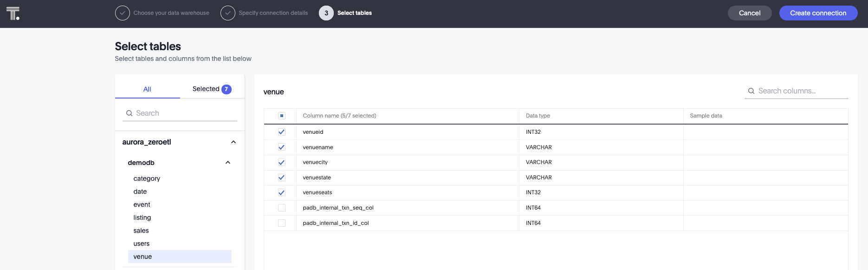This screenshot has height=270, width=868.
Task: Check the padb_internal_txn_seq_col checkbox
Action: pyautogui.click(x=282, y=208)
